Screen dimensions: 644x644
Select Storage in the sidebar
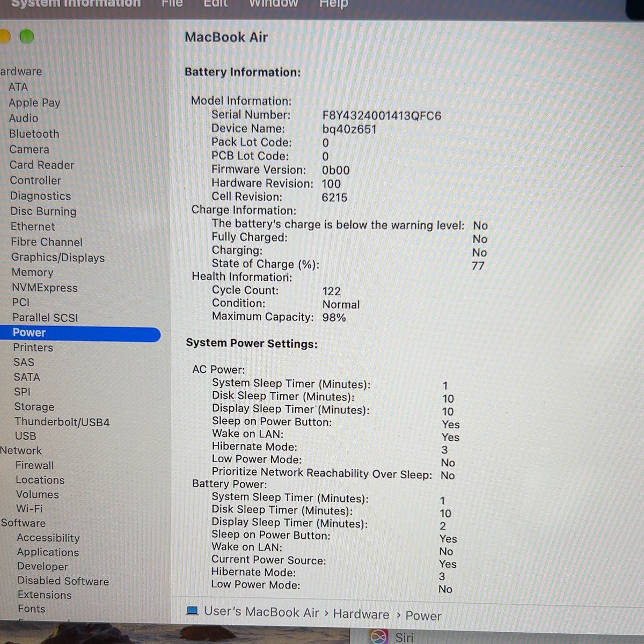point(34,407)
